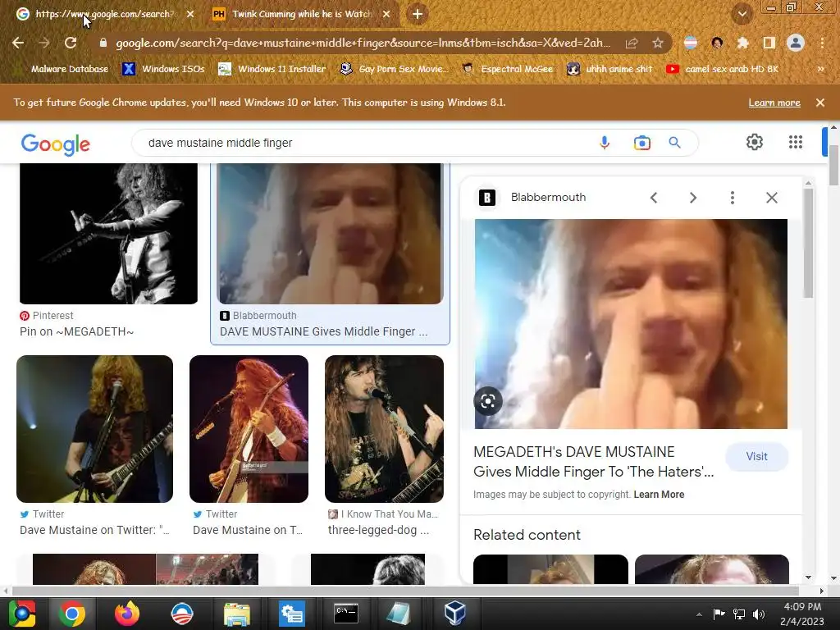The height and width of the screenshot is (630, 840).
Task: Open Chrome from the taskbar
Action: [72, 614]
